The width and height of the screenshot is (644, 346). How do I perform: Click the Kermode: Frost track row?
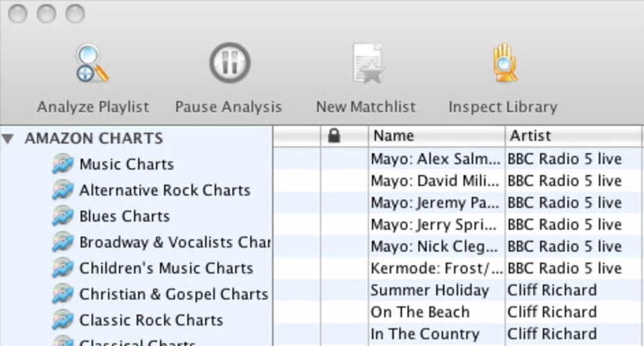(x=436, y=268)
